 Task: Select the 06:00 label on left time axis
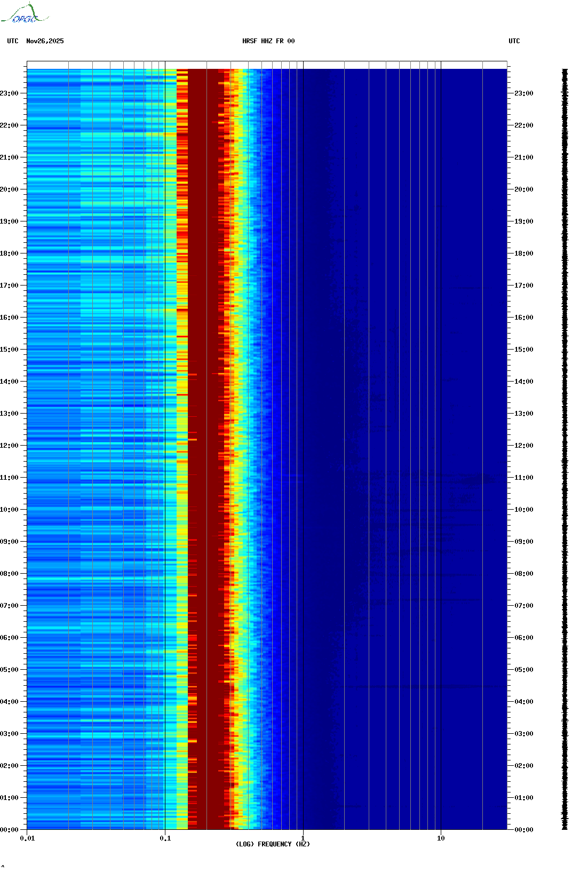(x=9, y=638)
